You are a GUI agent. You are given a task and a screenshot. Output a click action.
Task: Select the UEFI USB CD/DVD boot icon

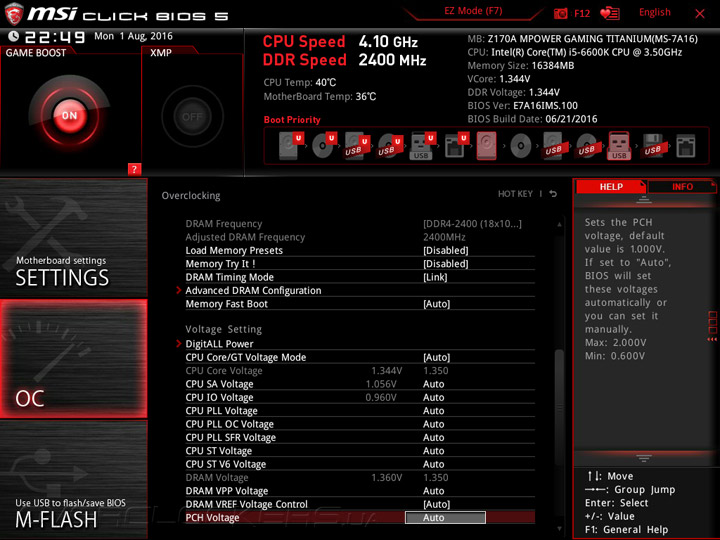pyautogui.click(x=390, y=146)
